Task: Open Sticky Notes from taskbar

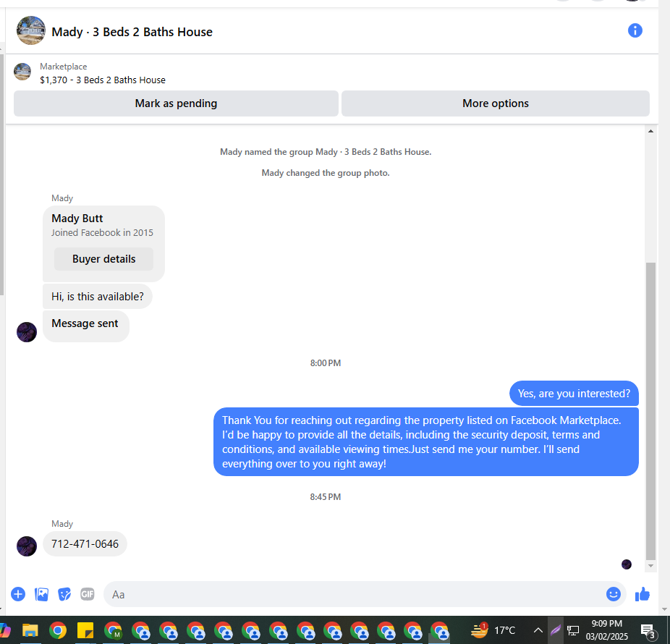Action: click(85, 630)
